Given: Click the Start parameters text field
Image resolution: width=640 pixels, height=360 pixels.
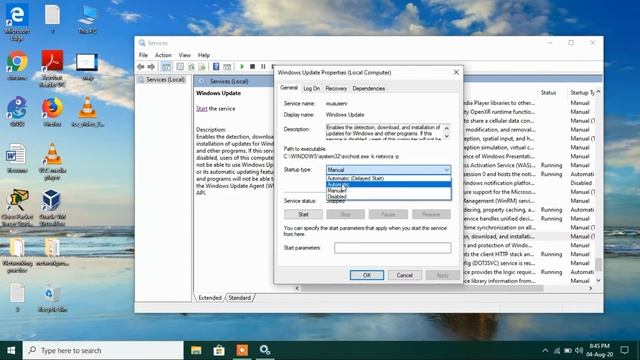Looking at the screenshot, I should [393, 248].
